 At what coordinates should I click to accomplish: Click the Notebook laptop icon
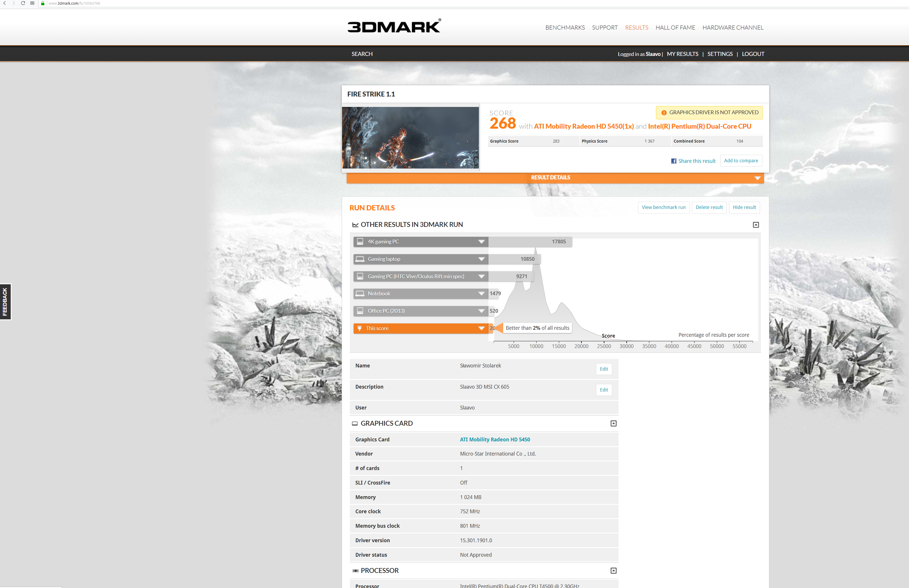point(360,293)
